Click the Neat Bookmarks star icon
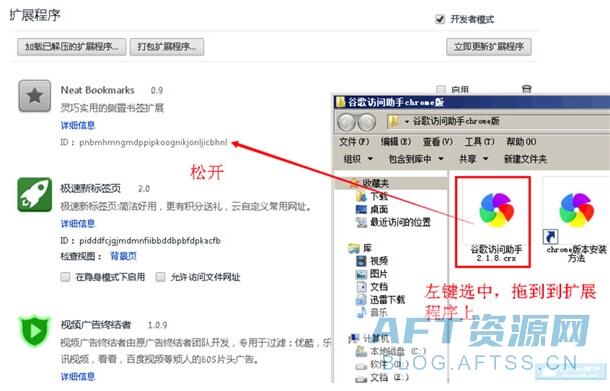This screenshot has width=610, height=391. (x=35, y=96)
